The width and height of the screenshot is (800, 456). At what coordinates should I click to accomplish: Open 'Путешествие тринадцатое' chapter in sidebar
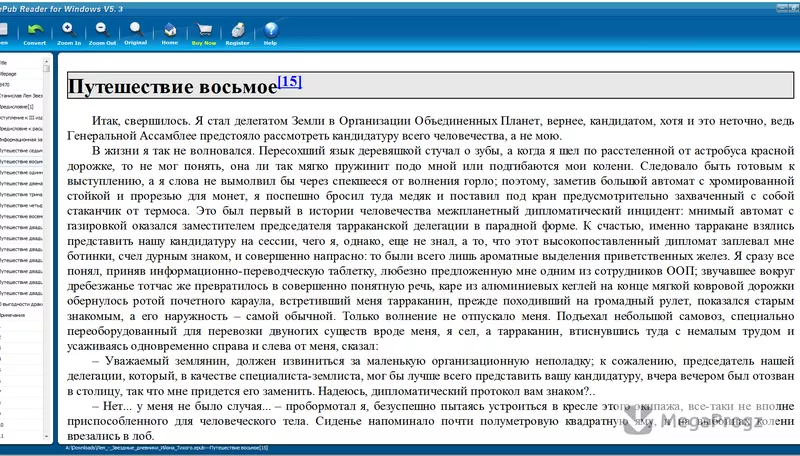click(x=21, y=194)
